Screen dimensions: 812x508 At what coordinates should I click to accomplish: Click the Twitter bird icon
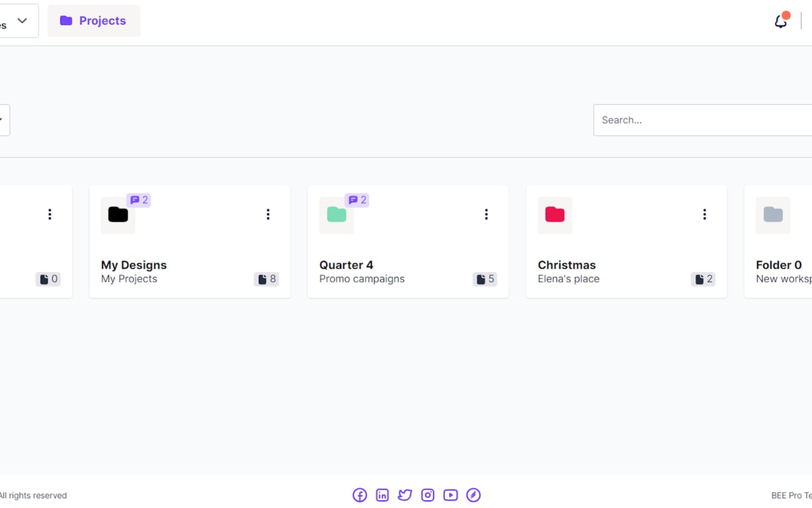coord(405,495)
